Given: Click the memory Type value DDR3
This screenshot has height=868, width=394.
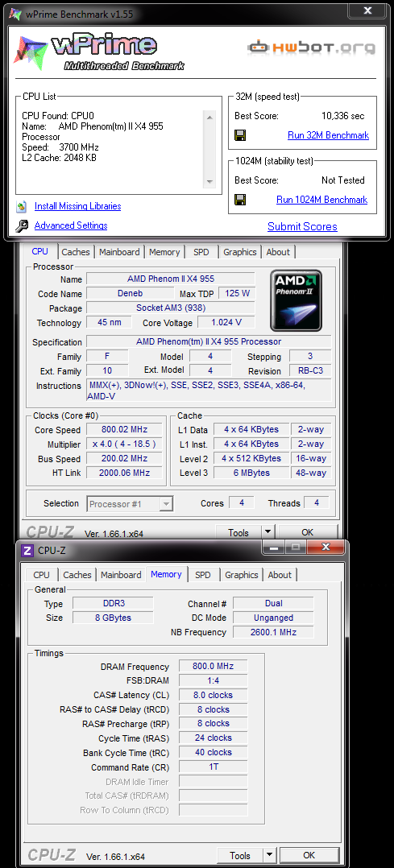Looking at the screenshot, I should pyautogui.click(x=113, y=603).
